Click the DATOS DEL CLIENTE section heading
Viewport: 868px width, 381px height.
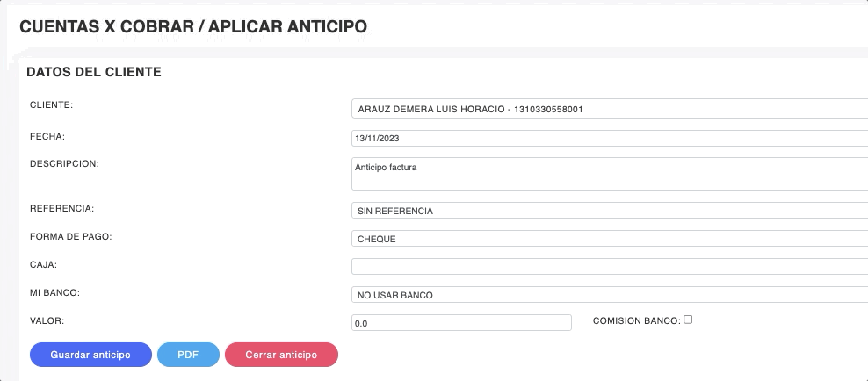tap(94, 72)
